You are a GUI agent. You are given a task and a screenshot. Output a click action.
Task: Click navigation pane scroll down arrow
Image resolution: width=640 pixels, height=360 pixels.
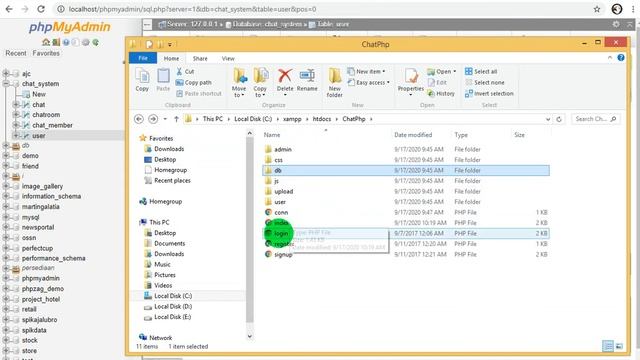250,337
